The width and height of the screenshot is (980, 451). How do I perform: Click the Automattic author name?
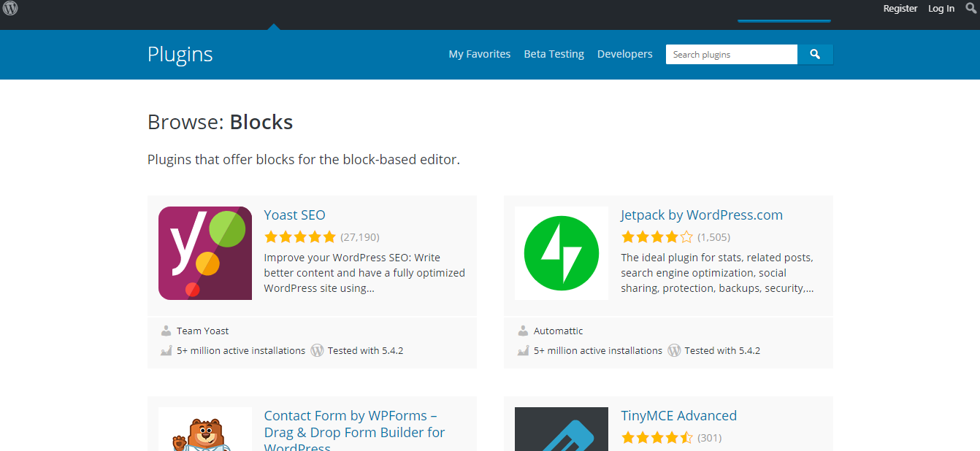[559, 331]
